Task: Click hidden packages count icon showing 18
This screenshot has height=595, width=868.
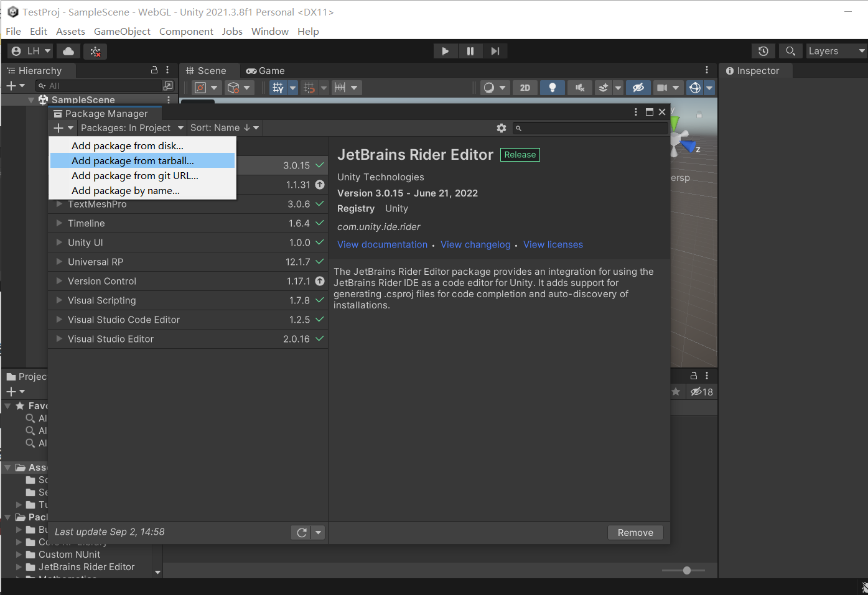Action: coord(702,392)
